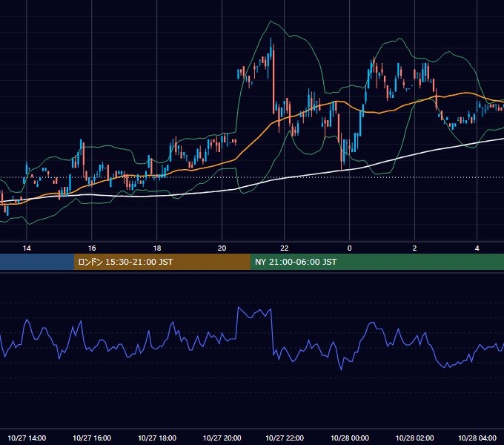Click the hour label 18 on time axis
This screenshot has height=445, width=504.
[157, 248]
